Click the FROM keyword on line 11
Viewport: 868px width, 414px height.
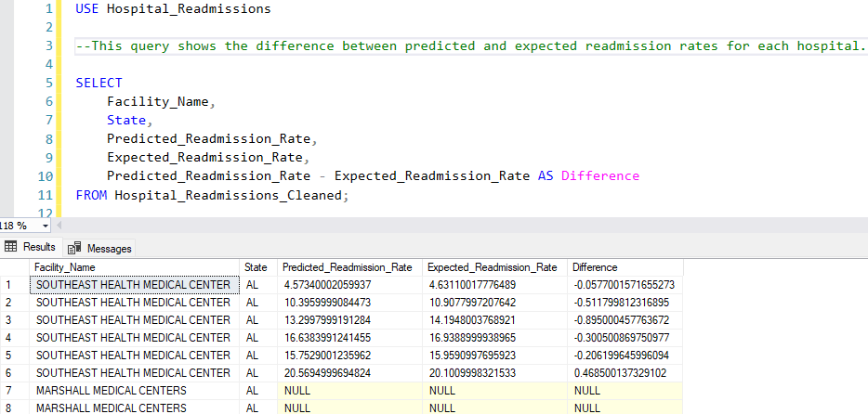pyautogui.click(x=91, y=195)
